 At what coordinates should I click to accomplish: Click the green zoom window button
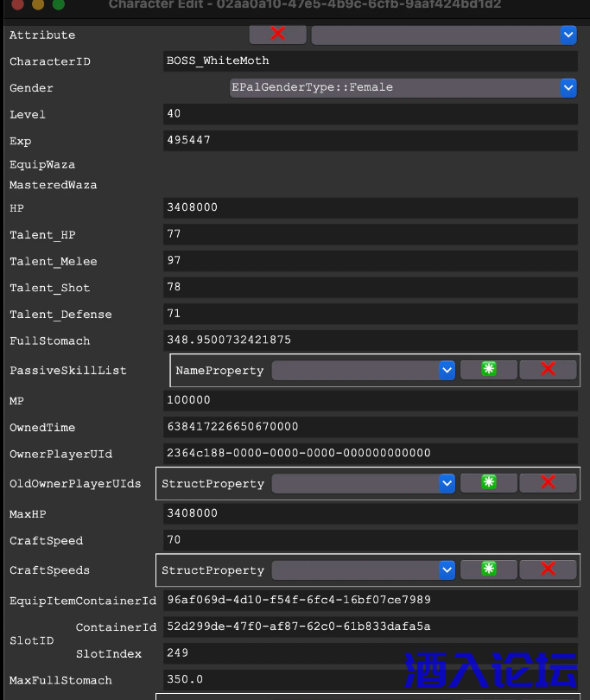(x=59, y=4)
